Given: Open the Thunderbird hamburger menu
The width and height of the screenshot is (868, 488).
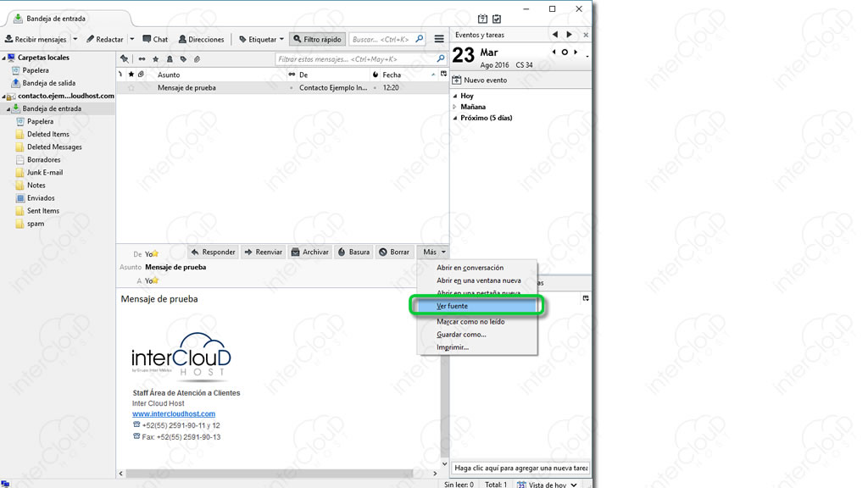Looking at the screenshot, I should [439, 39].
